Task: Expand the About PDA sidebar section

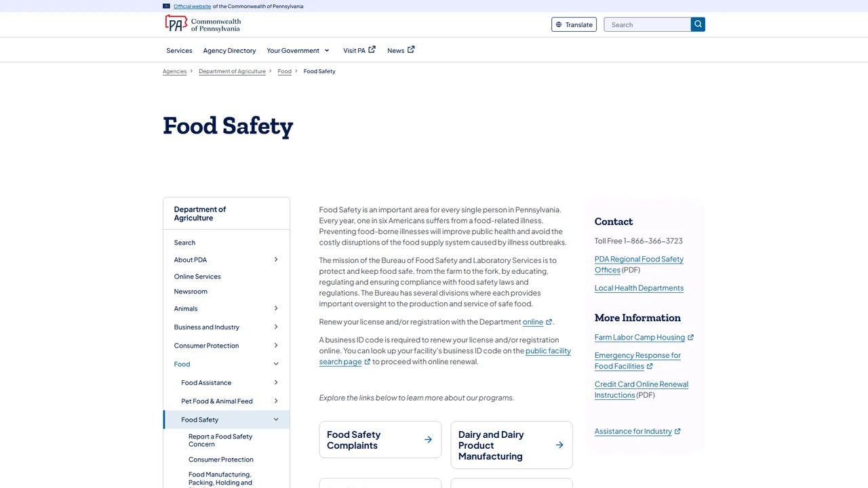Action: coord(276,260)
